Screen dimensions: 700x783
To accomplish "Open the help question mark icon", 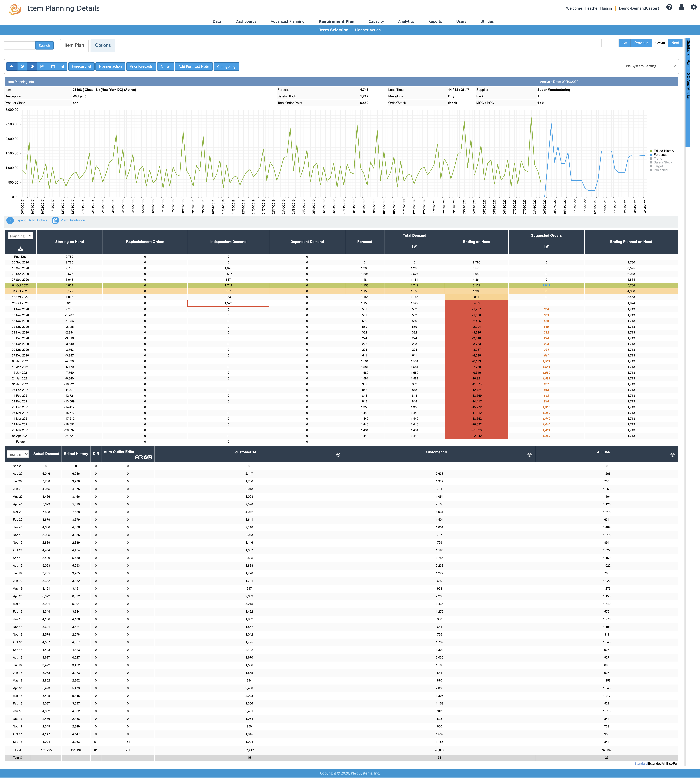I will click(x=669, y=7).
